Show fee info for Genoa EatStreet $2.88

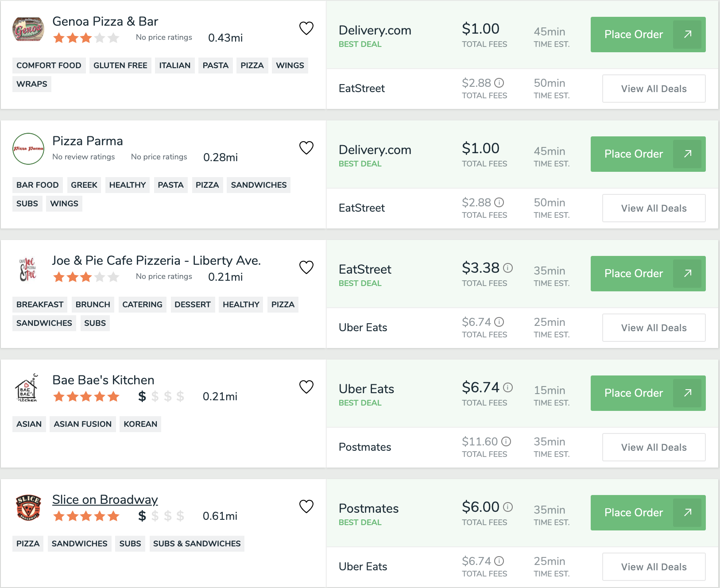click(x=499, y=83)
